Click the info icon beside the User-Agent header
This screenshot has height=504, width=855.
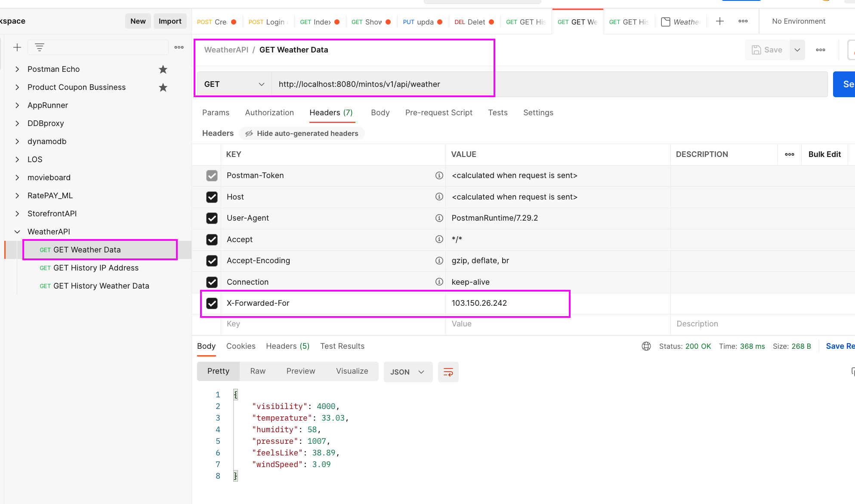(x=439, y=218)
